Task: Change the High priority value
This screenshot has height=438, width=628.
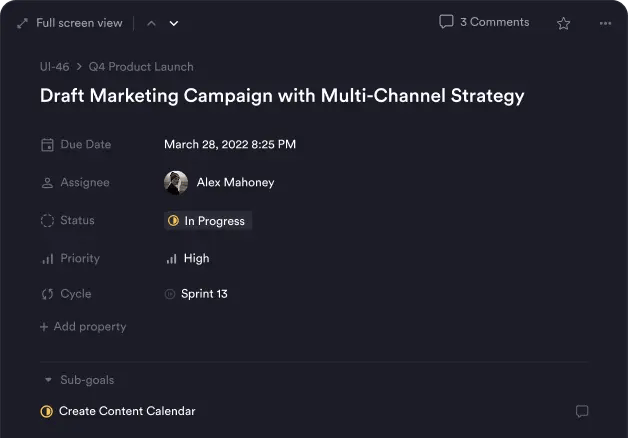Action: click(196, 258)
